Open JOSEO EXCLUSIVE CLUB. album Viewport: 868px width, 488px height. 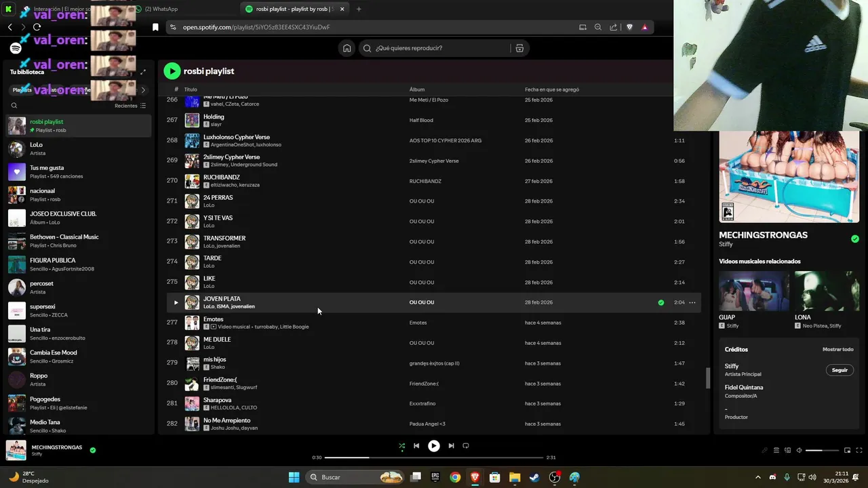79,218
